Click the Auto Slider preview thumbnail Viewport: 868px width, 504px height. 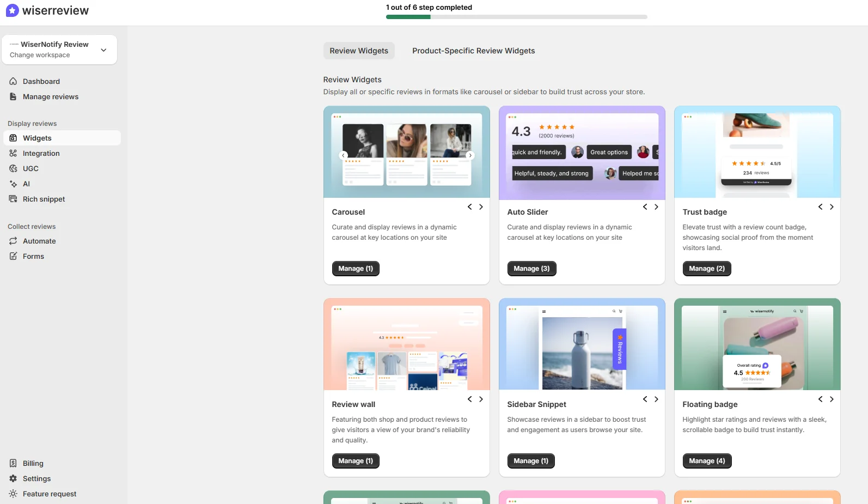[x=582, y=153]
